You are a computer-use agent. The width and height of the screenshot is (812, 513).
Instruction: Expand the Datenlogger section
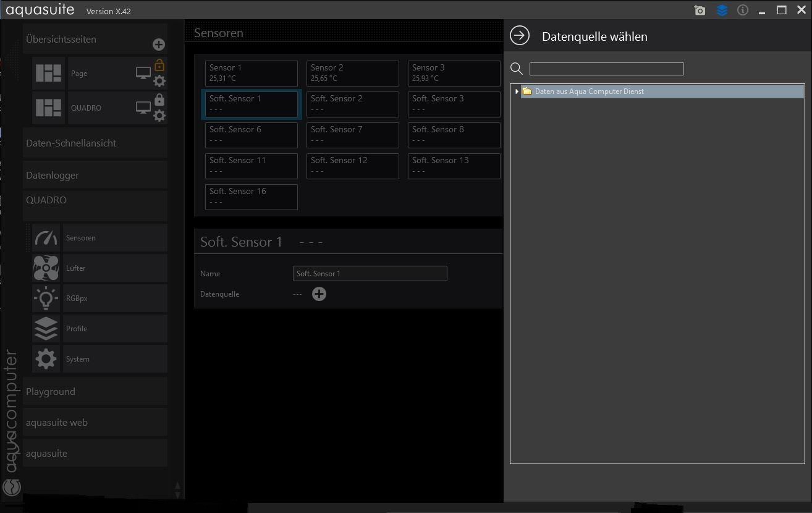tap(95, 176)
